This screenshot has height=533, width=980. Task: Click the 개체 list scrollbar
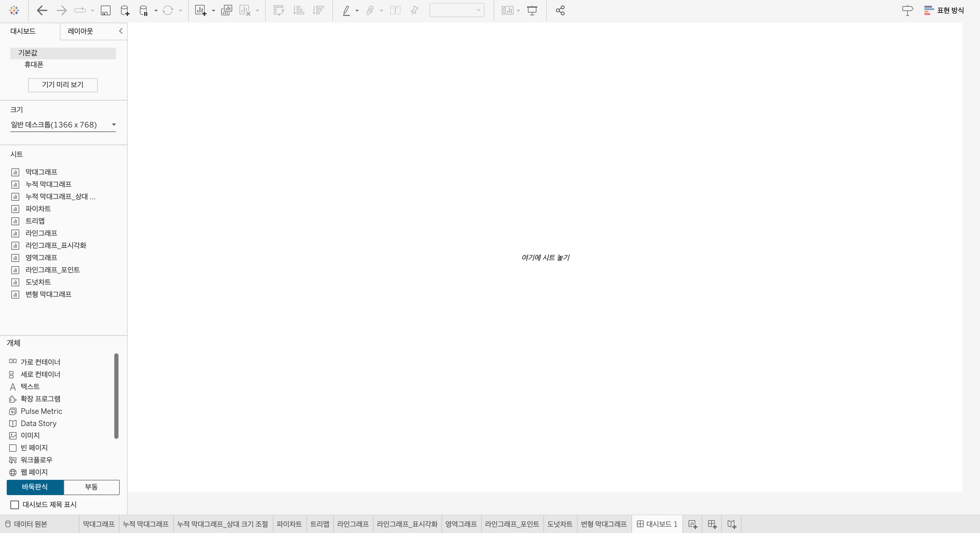pos(116,396)
